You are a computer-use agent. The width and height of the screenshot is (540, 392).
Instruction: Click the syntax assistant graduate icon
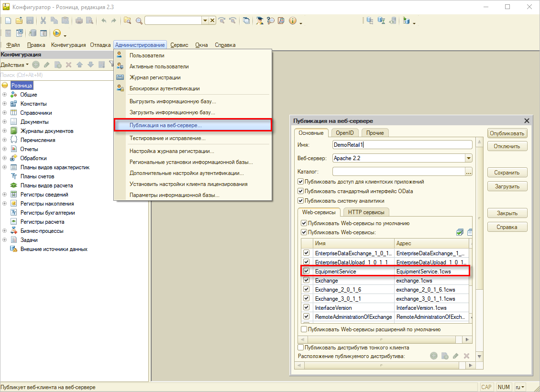[260, 21]
